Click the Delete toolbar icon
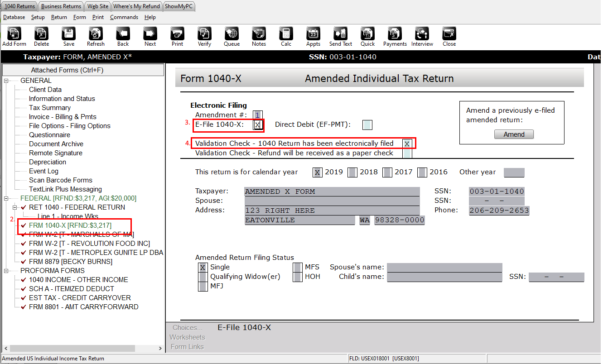 41,34
